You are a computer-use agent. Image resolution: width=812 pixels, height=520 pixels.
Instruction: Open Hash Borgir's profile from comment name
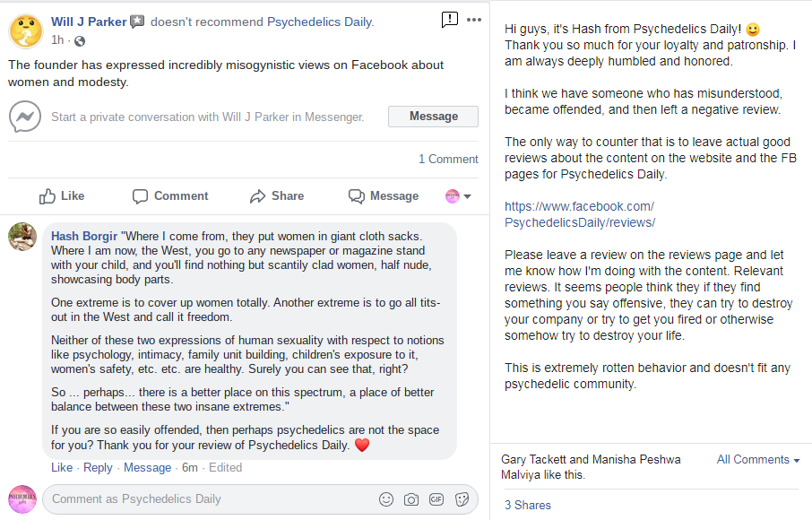click(84, 236)
